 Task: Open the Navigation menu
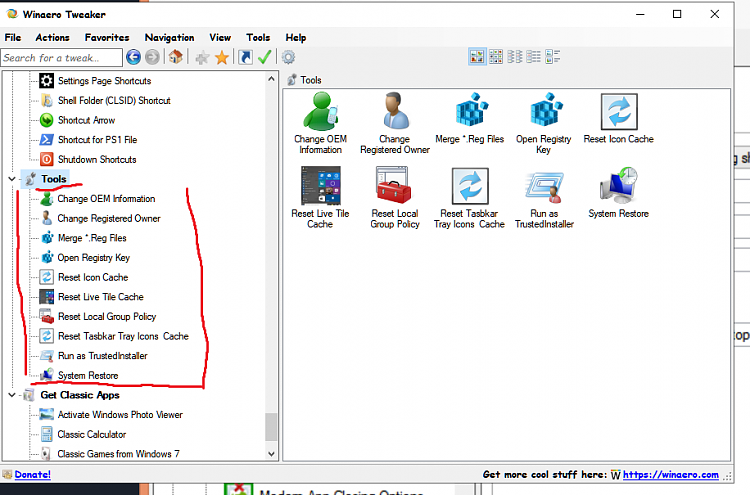[x=169, y=37]
